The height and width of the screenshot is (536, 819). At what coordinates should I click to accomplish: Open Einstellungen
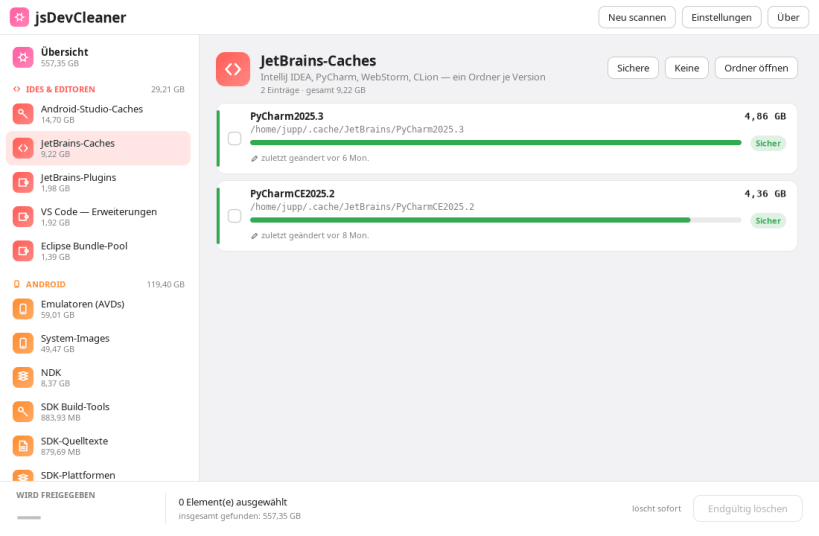tap(721, 17)
